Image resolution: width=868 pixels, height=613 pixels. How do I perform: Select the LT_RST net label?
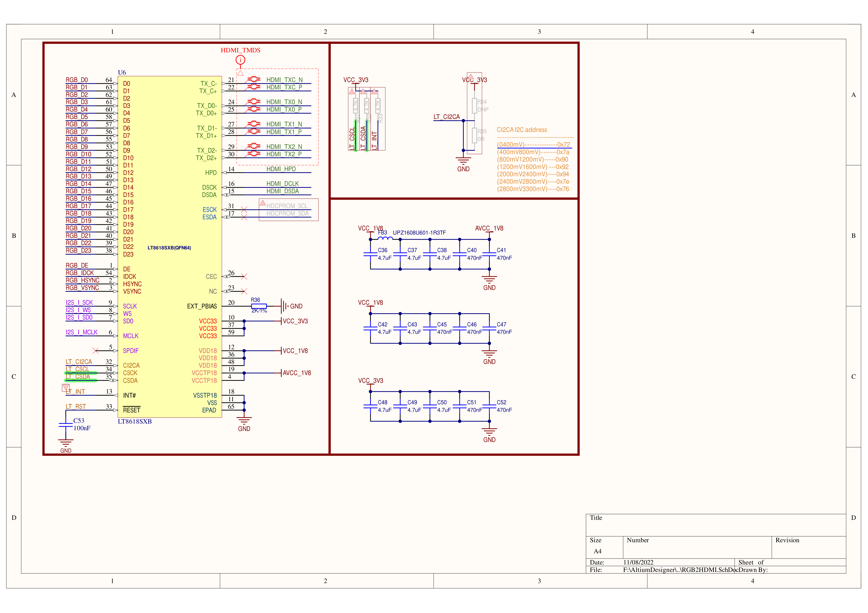point(76,407)
